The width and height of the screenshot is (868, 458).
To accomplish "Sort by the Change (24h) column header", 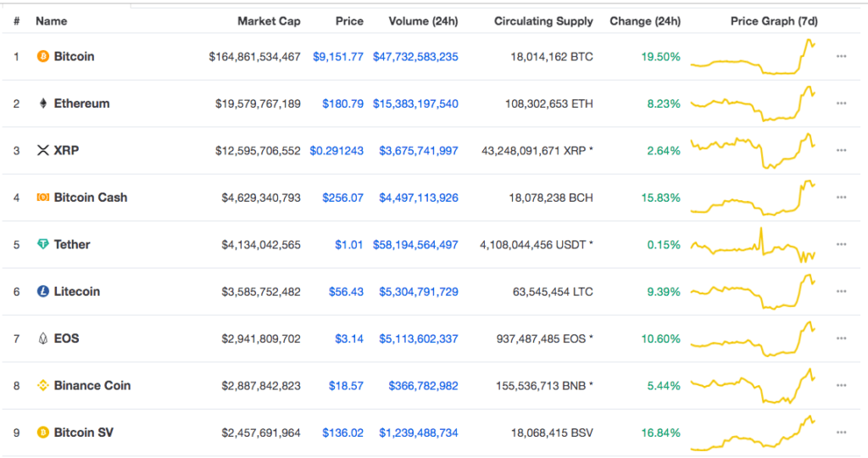I will [x=645, y=21].
